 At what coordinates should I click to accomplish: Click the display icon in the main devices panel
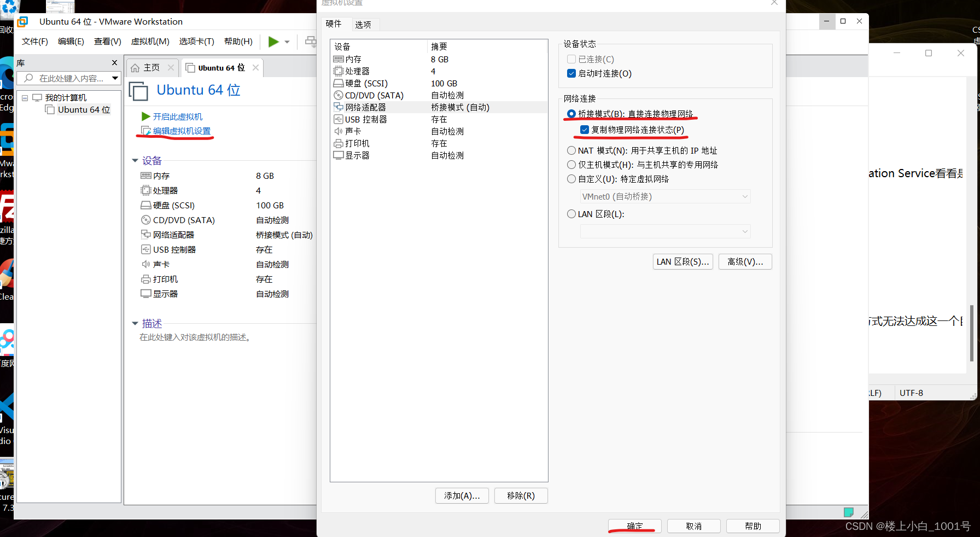coord(146,294)
